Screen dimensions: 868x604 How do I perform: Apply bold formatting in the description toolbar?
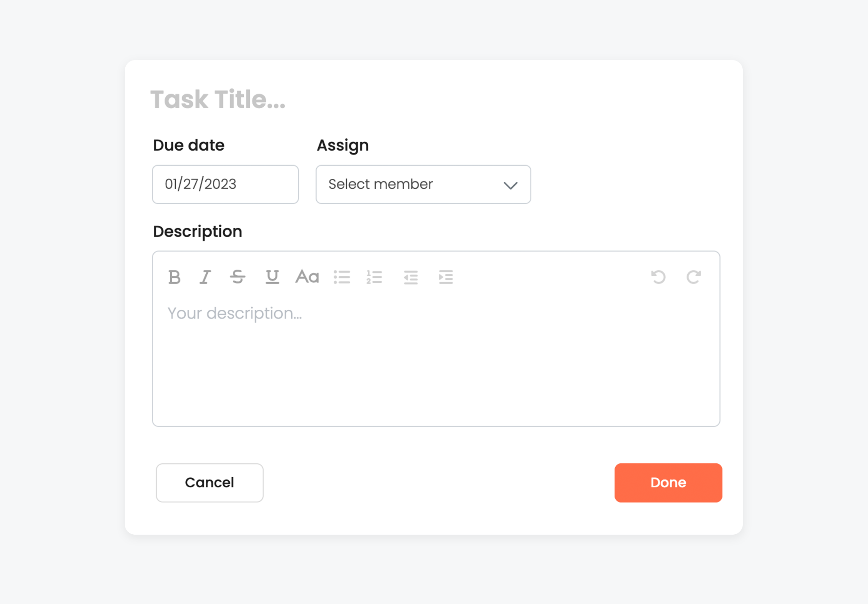pos(175,276)
